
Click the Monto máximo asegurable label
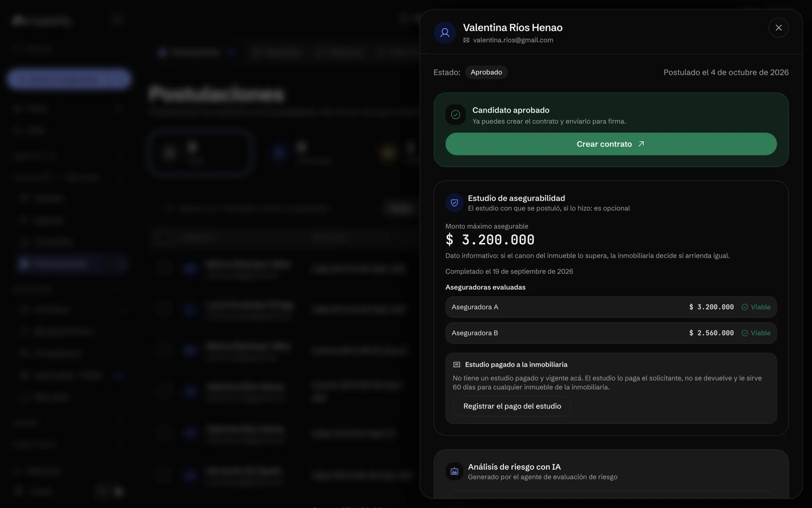point(487,226)
